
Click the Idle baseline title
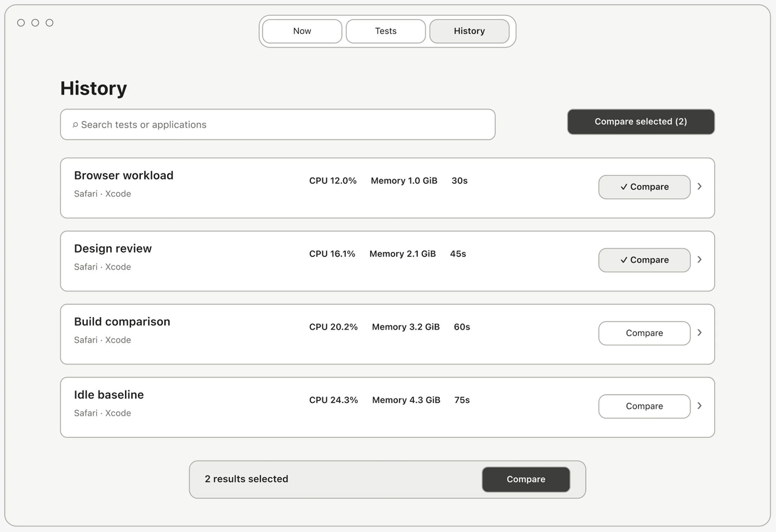coord(109,394)
